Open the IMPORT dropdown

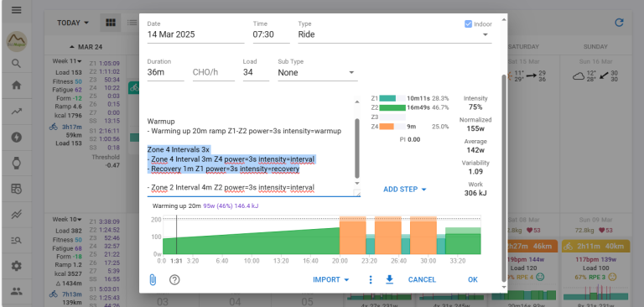point(331,280)
